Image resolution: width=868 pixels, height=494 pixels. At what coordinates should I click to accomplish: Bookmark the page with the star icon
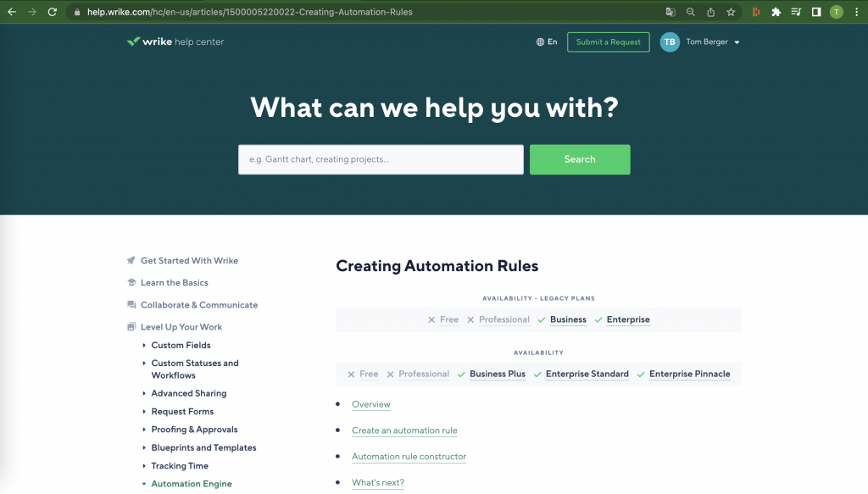point(731,12)
